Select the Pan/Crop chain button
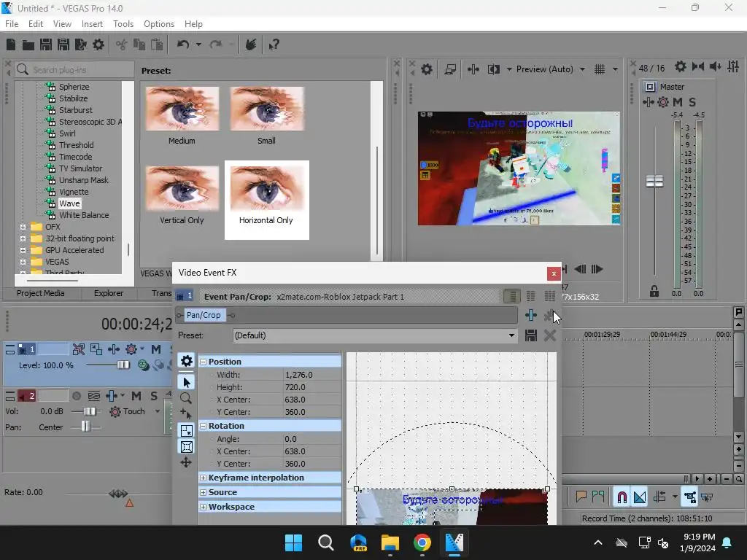 coord(204,315)
